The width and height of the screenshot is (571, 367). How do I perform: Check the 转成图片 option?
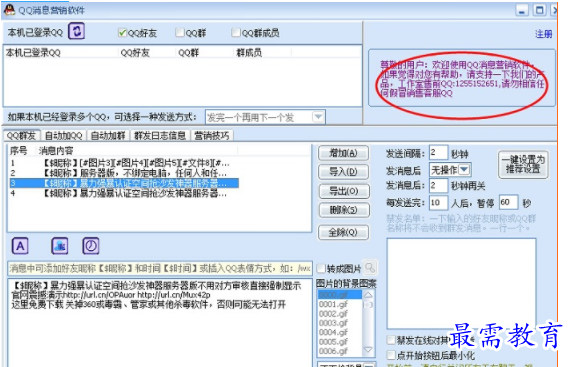point(321,269)
